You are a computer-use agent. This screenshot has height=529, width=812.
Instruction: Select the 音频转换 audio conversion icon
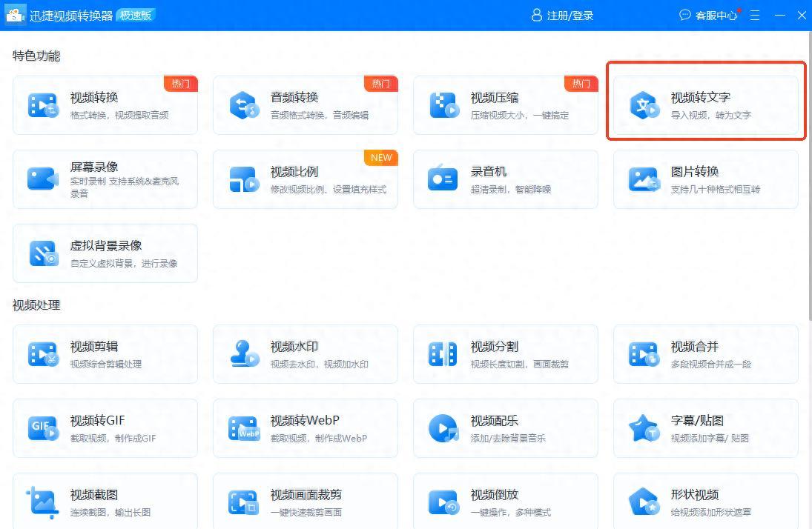click(243, 105)
